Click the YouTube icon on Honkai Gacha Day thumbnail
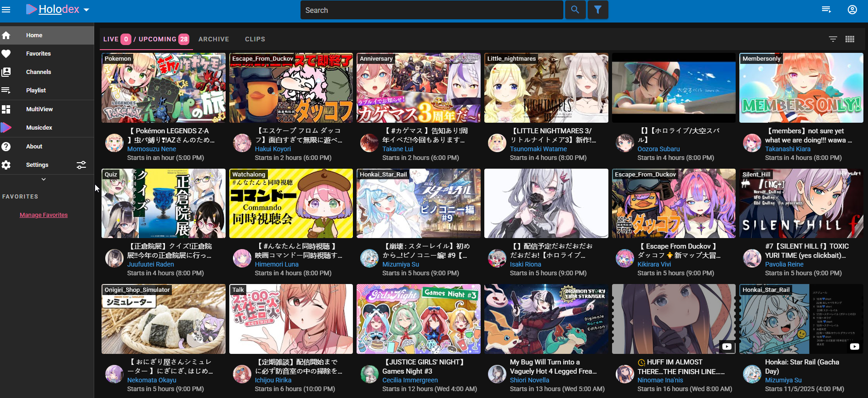868x398 pixels. point(855,347)
